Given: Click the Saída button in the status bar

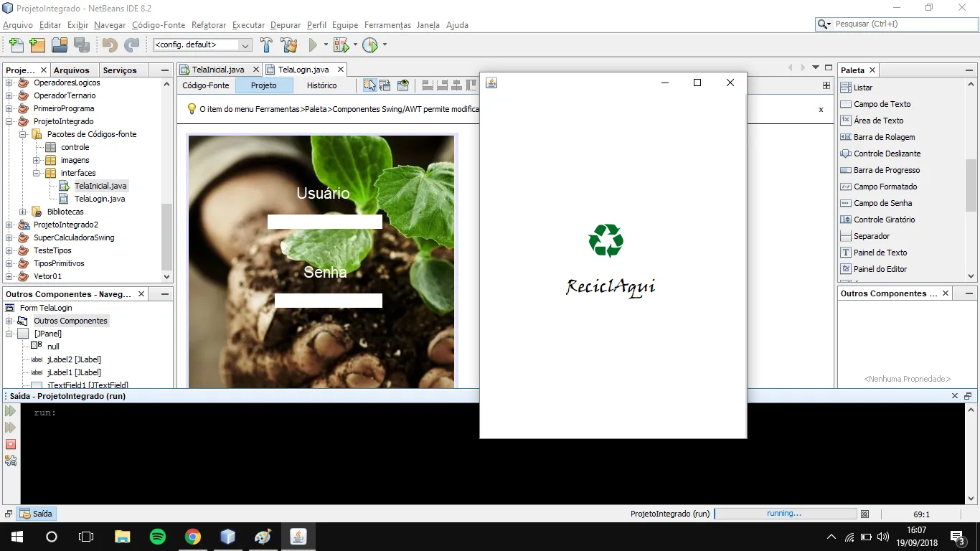Looking at the screenshot, I should click(x=37, y=514).
